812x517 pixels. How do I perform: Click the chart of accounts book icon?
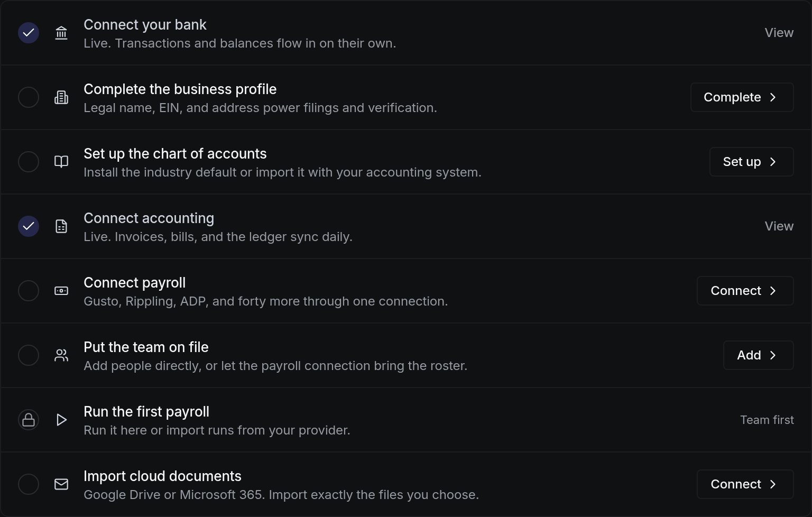point(61,162)
